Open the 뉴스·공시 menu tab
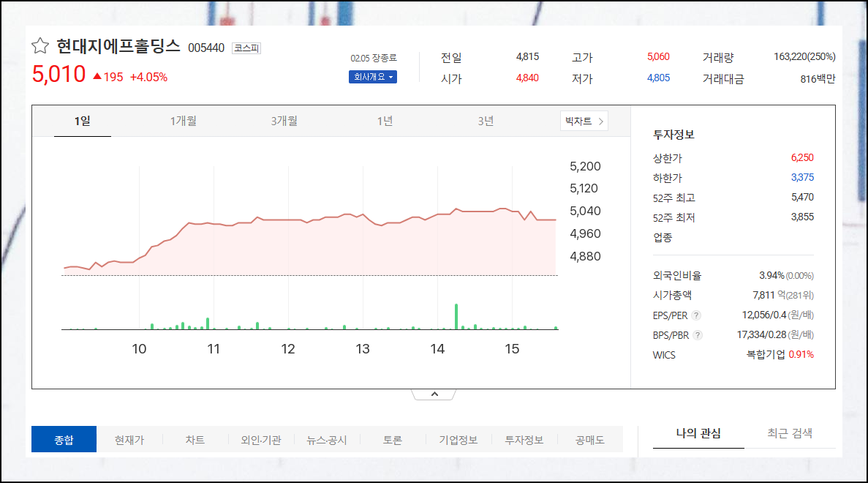This screenshot has width=868, height=483. click(x=327, y=440)
